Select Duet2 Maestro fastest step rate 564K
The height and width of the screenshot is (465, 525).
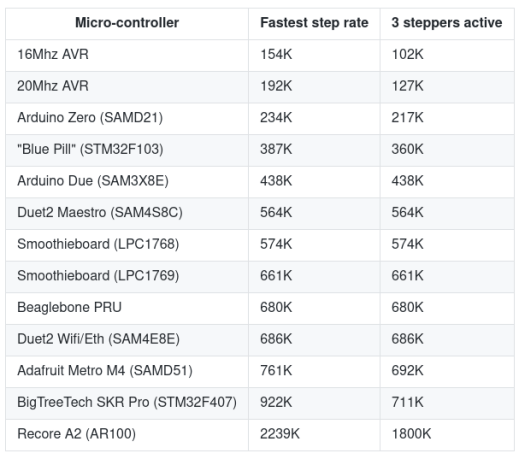(x=276, y=212)
